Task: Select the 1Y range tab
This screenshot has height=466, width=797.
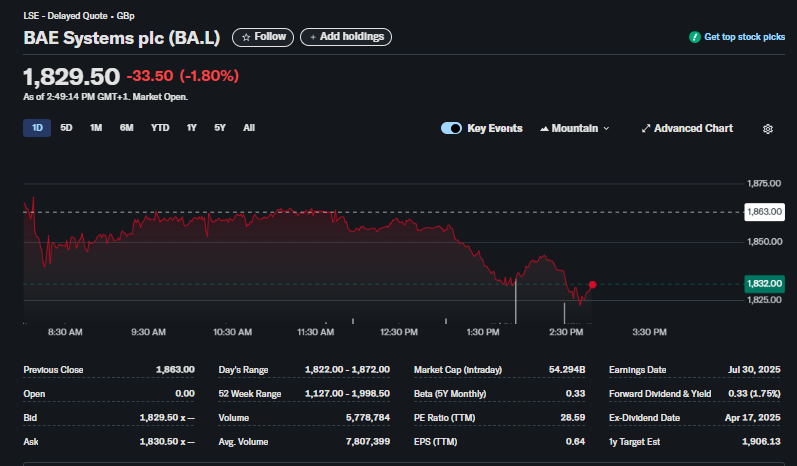Action: [192, 128]
